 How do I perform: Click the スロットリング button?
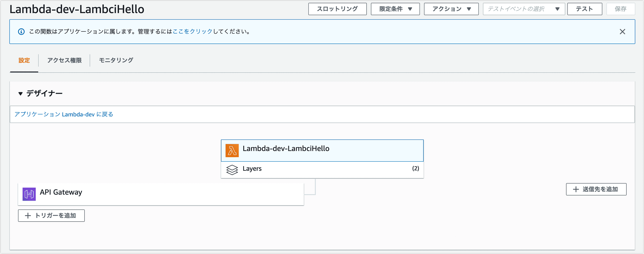point(337,9)
